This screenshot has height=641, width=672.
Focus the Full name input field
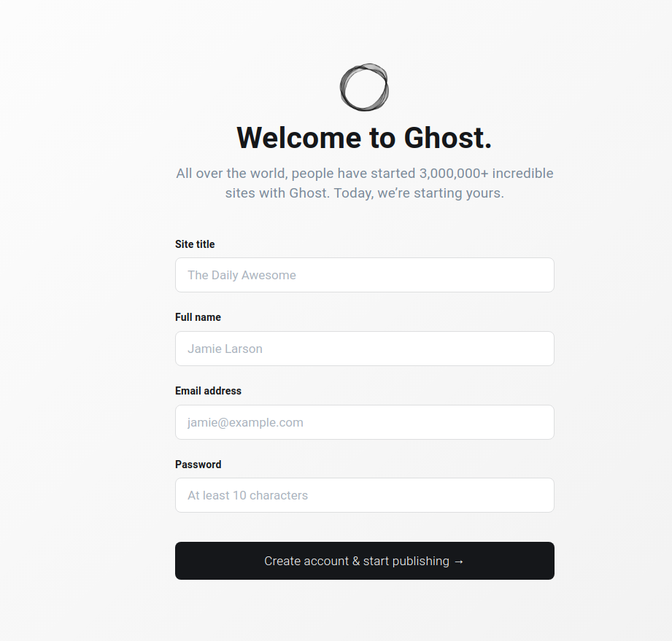coord(365,349)
